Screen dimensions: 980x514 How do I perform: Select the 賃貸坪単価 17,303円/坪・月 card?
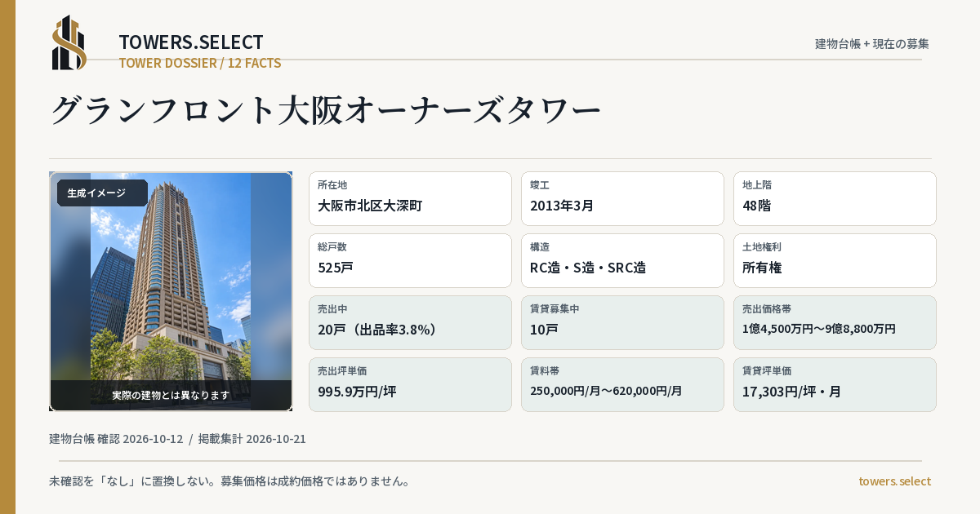(835, 384)
